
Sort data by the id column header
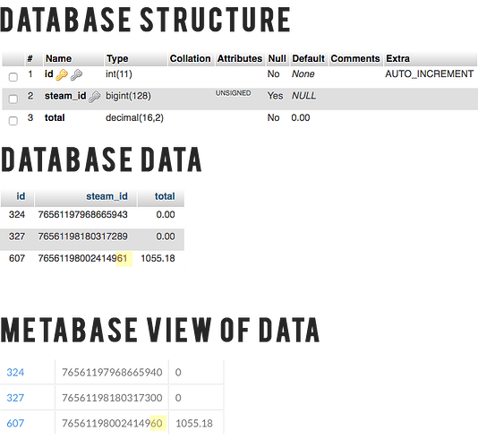pos(21,196)
